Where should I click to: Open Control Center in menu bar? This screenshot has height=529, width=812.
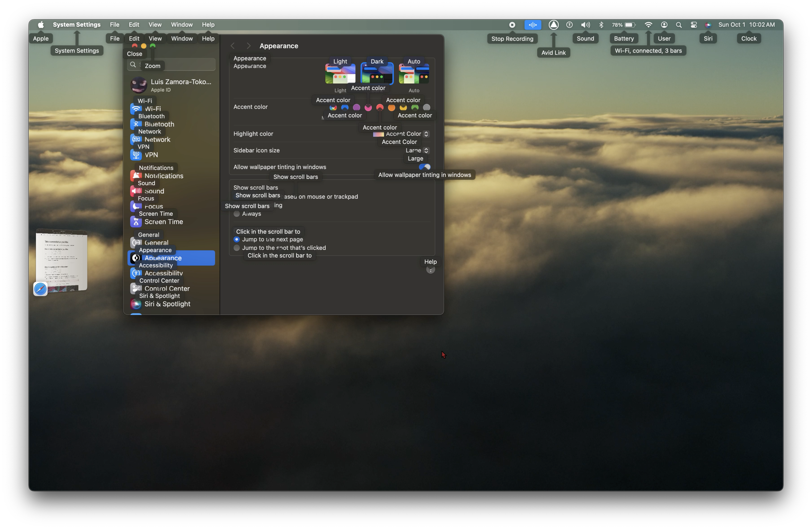pos(694,25)
